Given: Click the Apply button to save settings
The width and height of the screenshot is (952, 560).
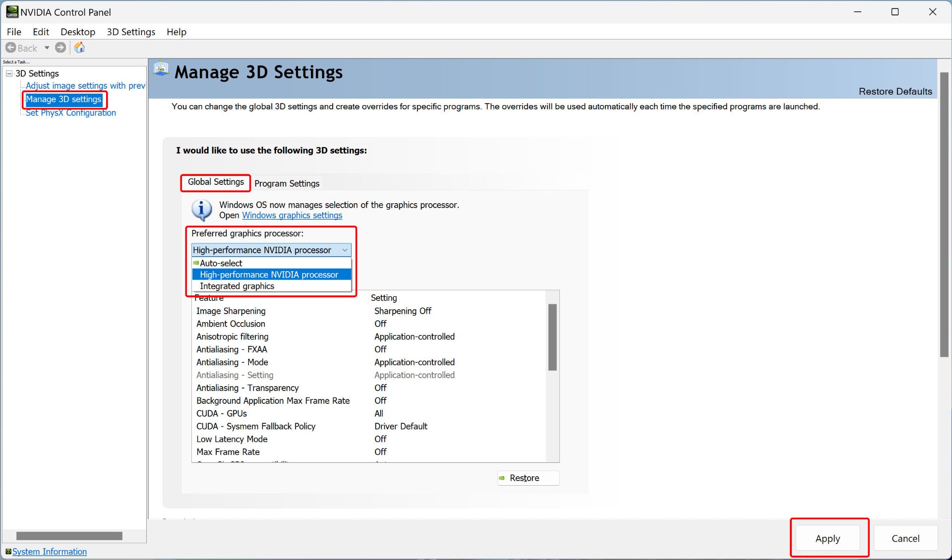Looking at the screenshot, I should [x=829, y=537].
